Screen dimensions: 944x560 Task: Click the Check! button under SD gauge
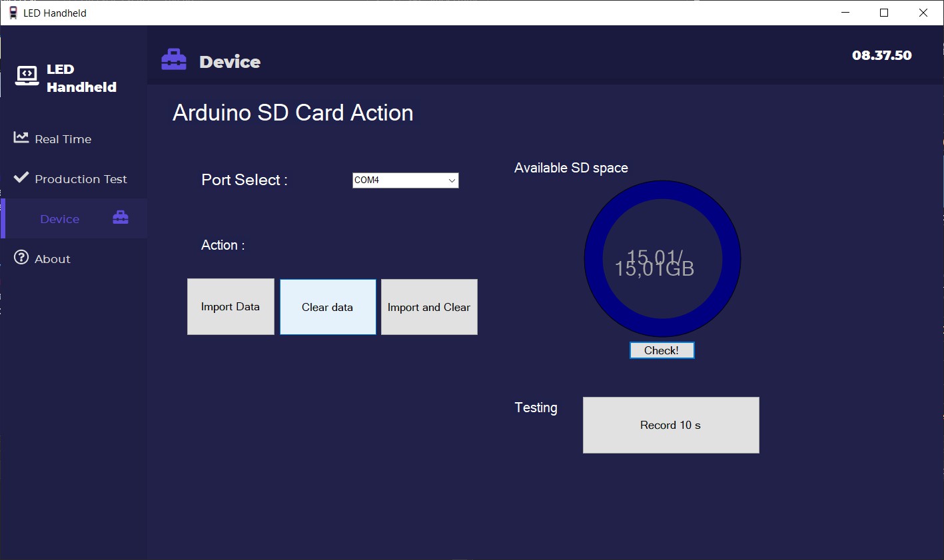pos(662,350)
